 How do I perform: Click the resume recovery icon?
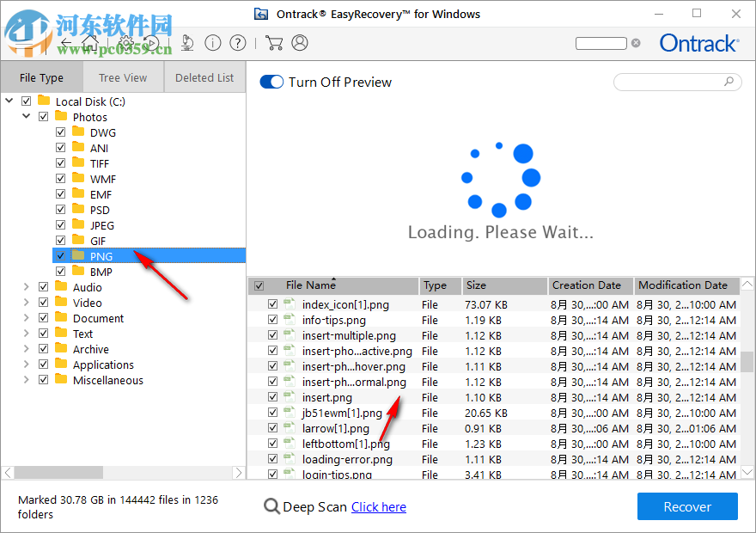coord(151,43)
